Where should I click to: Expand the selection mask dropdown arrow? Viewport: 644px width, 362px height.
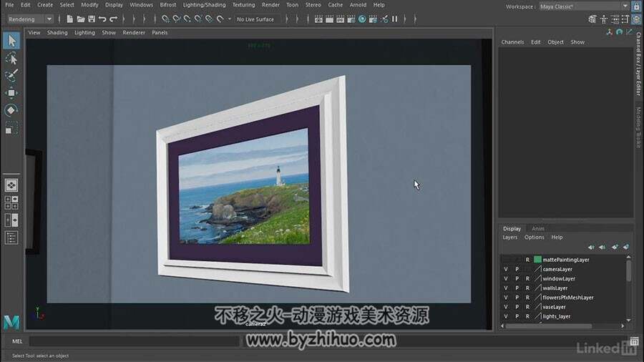(230, 19)
